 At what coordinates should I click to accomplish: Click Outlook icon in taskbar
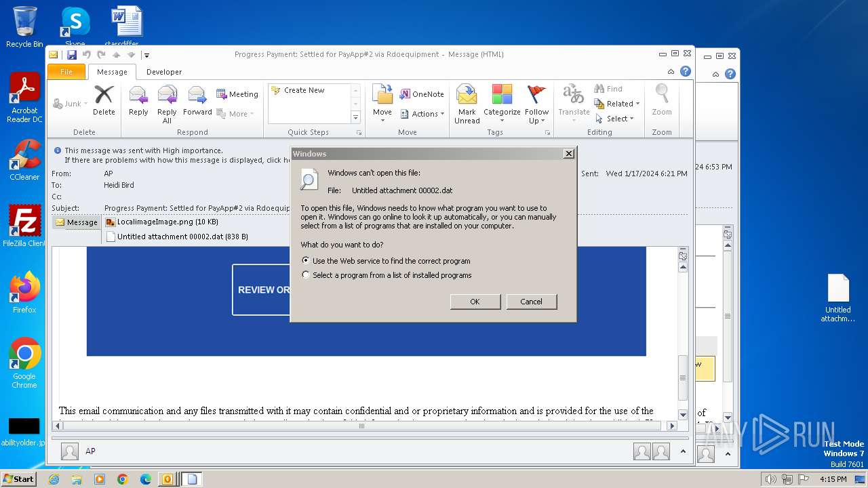coord(167,479)
